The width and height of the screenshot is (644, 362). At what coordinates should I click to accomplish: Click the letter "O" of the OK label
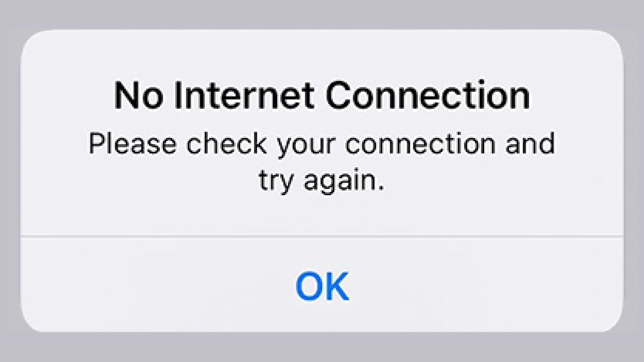[309, 286]
